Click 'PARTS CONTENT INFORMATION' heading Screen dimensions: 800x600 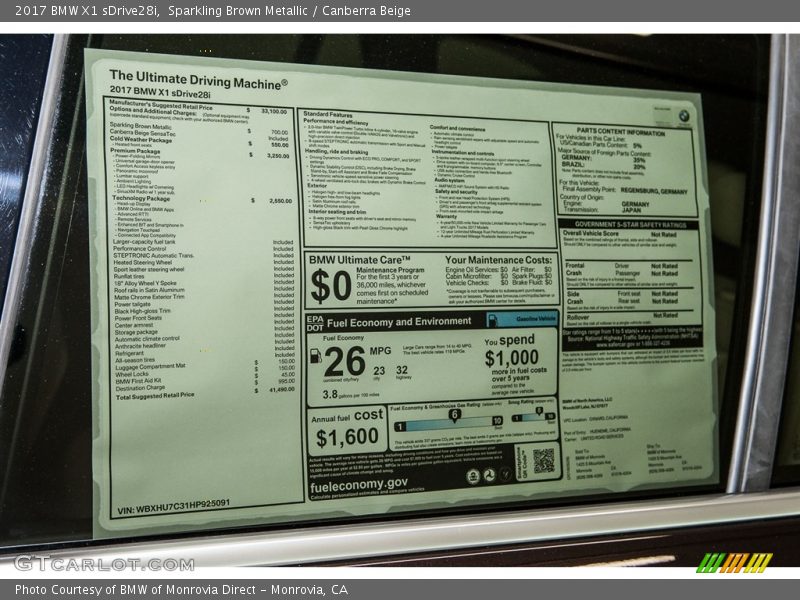621,132
